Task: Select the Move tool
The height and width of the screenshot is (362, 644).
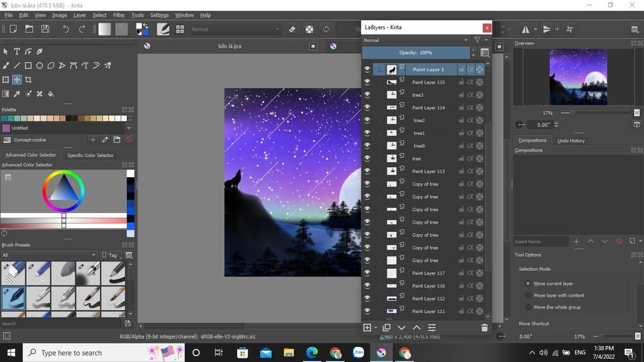Action: click(17, 80)
